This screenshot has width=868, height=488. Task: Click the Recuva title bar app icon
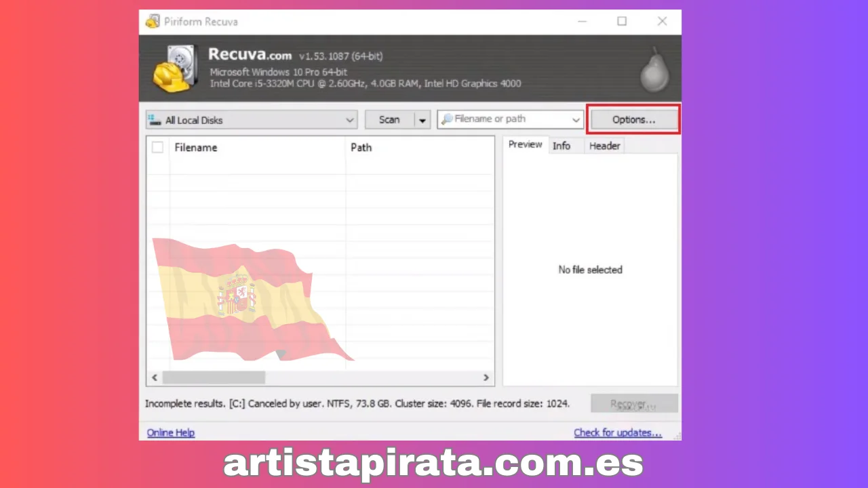pos(153,21)
